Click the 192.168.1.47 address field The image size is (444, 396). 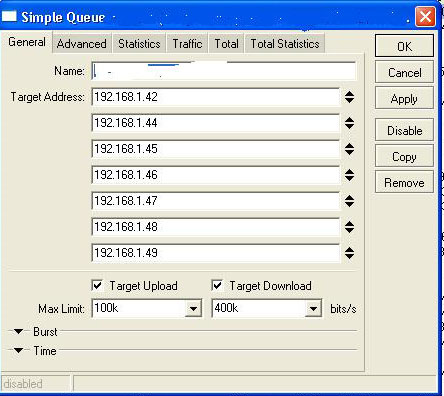[x=216, y=201]
